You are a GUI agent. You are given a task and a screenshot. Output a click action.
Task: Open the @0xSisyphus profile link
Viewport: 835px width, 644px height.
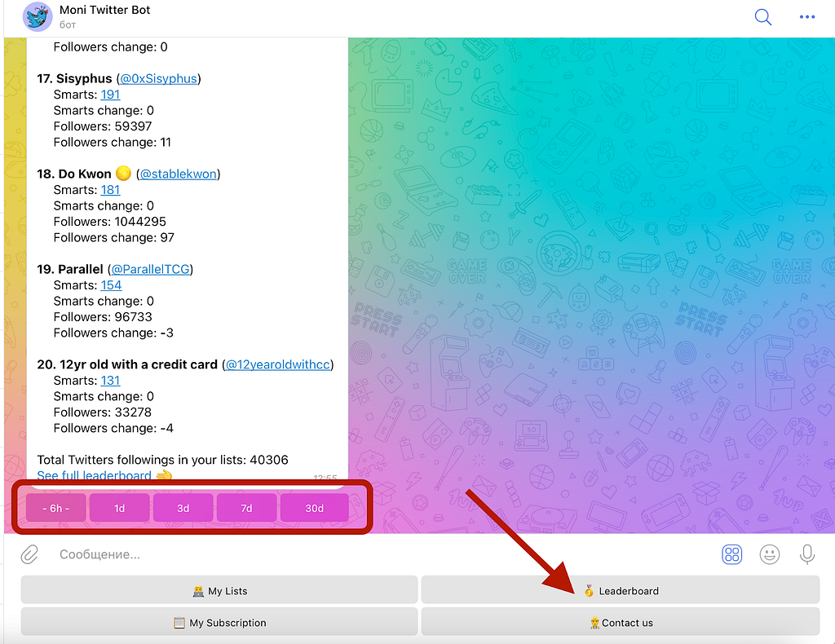coord(159,79)
